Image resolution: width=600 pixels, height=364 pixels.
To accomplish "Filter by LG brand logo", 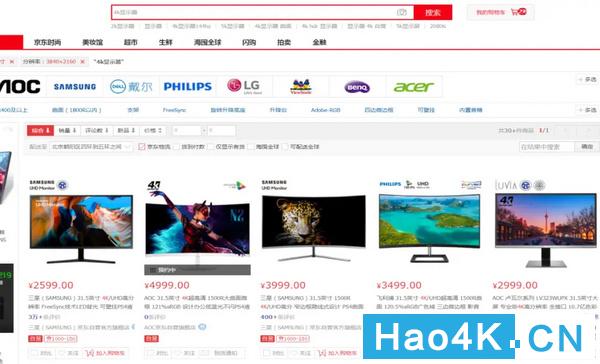I will coord(244,87).
